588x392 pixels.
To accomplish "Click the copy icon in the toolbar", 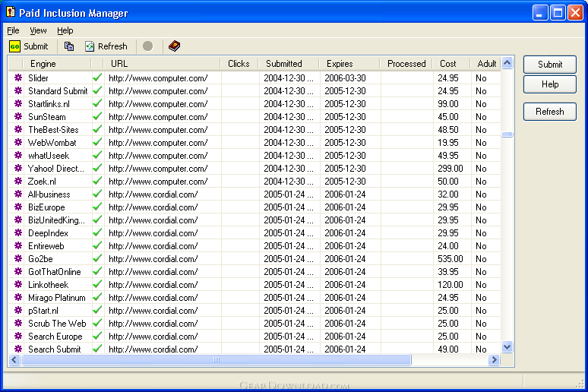I will (69, 46).
